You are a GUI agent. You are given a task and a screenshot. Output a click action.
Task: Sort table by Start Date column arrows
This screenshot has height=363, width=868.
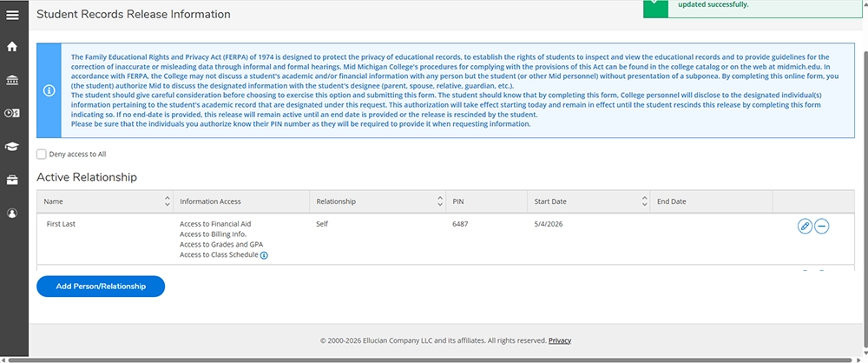click(644, 201)
